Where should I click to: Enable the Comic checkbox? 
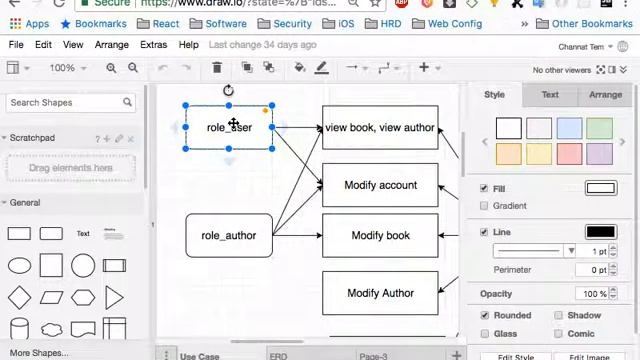(558, 333)
